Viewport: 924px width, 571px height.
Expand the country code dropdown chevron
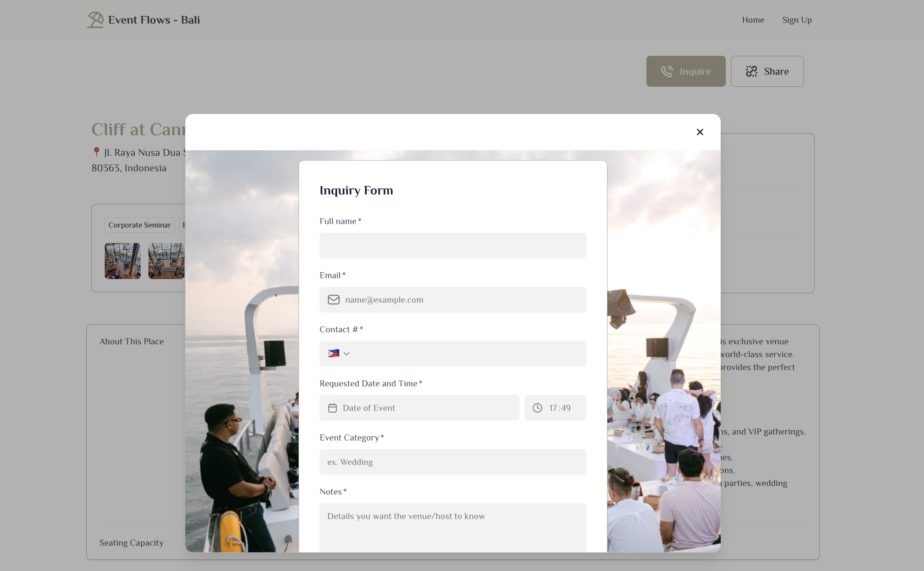coord(347,354)
